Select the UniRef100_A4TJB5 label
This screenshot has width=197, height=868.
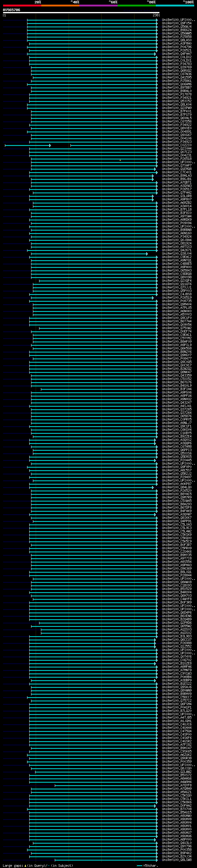pos(176,717)
